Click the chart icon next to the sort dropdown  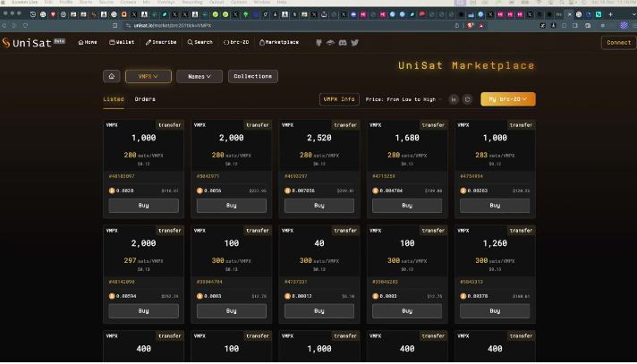(454, 99)
